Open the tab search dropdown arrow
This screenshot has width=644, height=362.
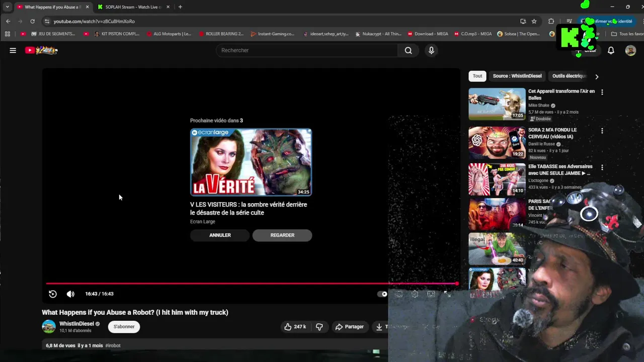pyautogui.click(x=7, y=7)
